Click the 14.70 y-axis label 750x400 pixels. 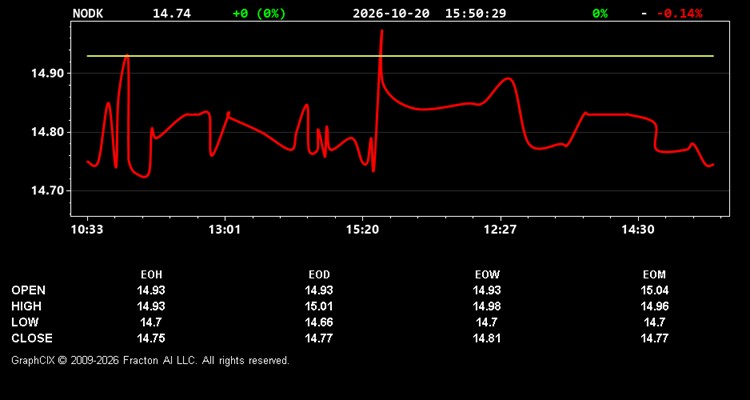click(x=47, y=191)
